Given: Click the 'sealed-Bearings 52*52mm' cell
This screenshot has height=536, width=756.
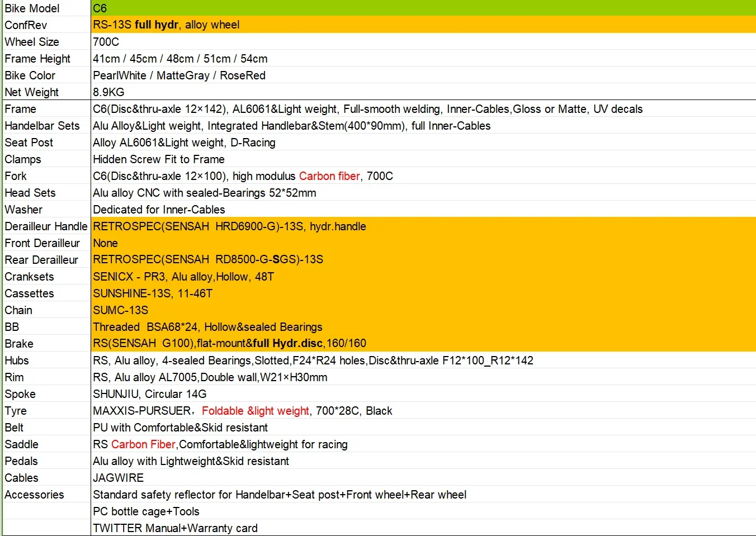Looking at the screenshot, I should [x=423, y=192].
